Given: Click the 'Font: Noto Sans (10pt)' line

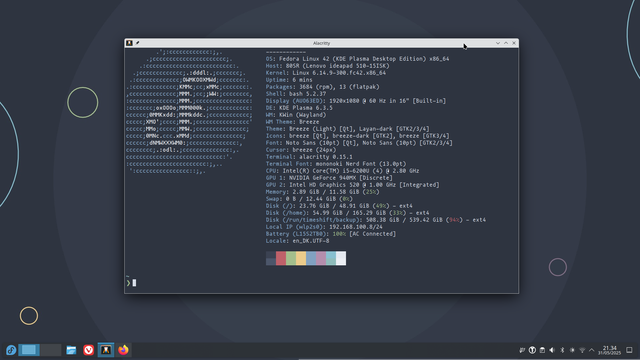Looking at the screenshot, I should [359, 142].
